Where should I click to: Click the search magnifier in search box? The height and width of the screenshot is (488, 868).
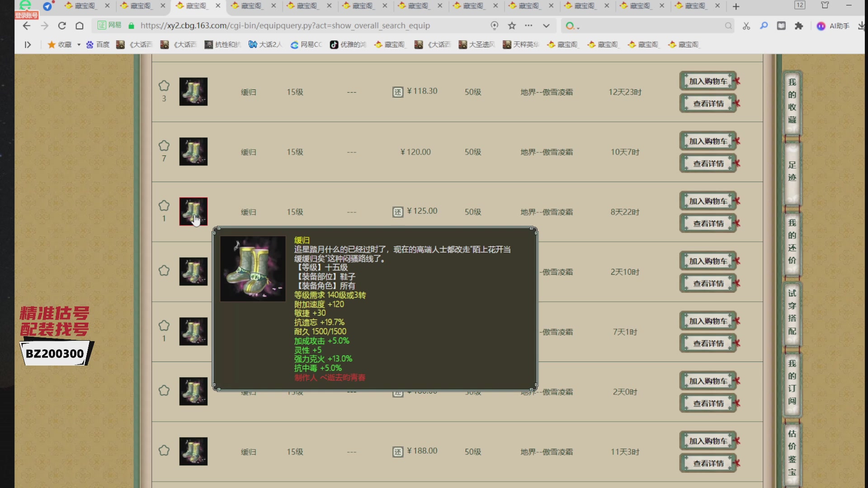tap(728, 26)
